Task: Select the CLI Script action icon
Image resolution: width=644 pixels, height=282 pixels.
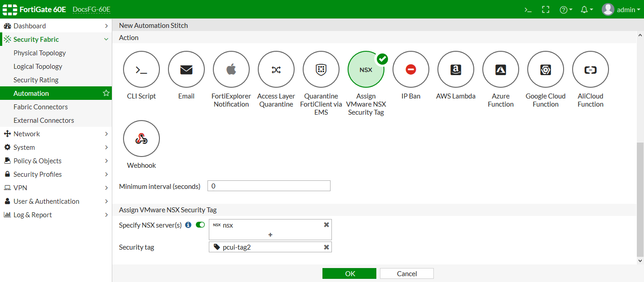Action: point(141,69)
